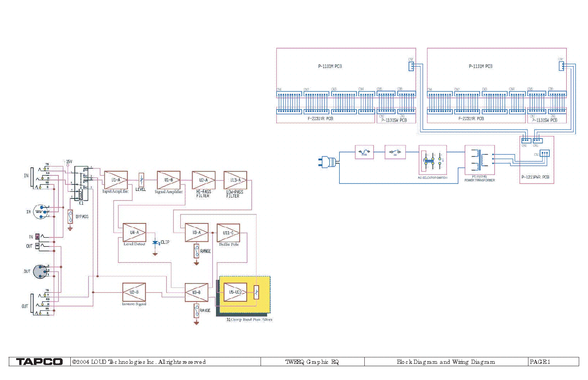Image resolution: width=588 pixels, height=380 pixels.
Task: Click the "31 Group Band Pass Filters" label
Action: click(x=249, y=319)
